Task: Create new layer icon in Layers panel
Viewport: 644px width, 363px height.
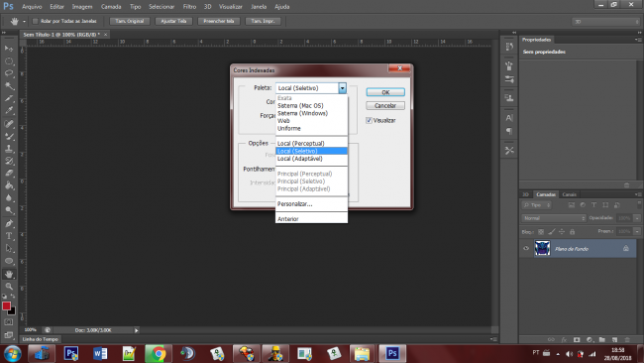Action: pos(615,339)
